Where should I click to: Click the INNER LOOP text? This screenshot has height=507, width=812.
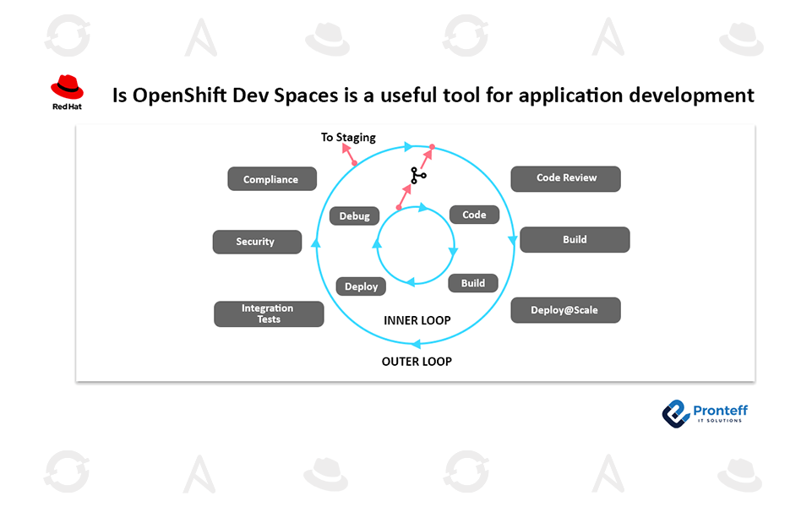(417, 321)
